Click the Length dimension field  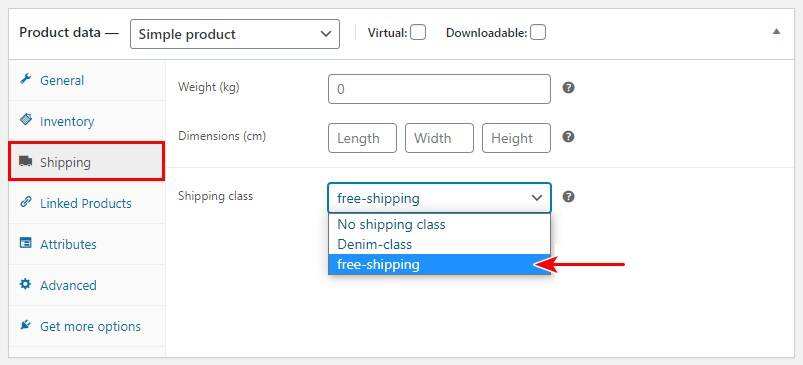point(362,138)
